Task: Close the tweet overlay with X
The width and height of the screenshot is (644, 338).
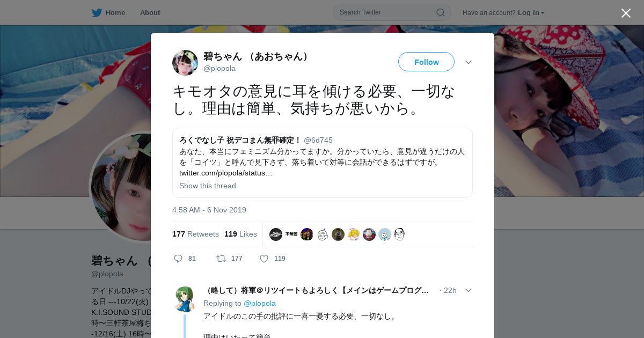Action: pyautogui.click(x=626, y=13)
